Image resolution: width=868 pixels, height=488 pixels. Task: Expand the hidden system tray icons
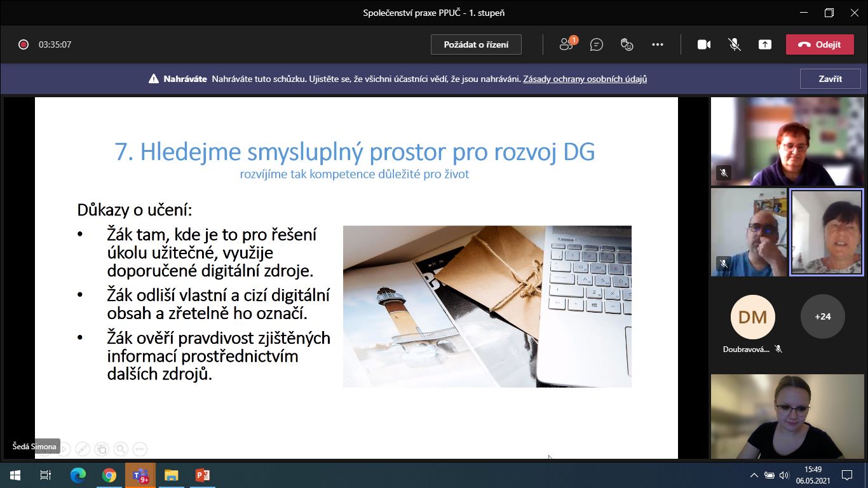point(754,475)
